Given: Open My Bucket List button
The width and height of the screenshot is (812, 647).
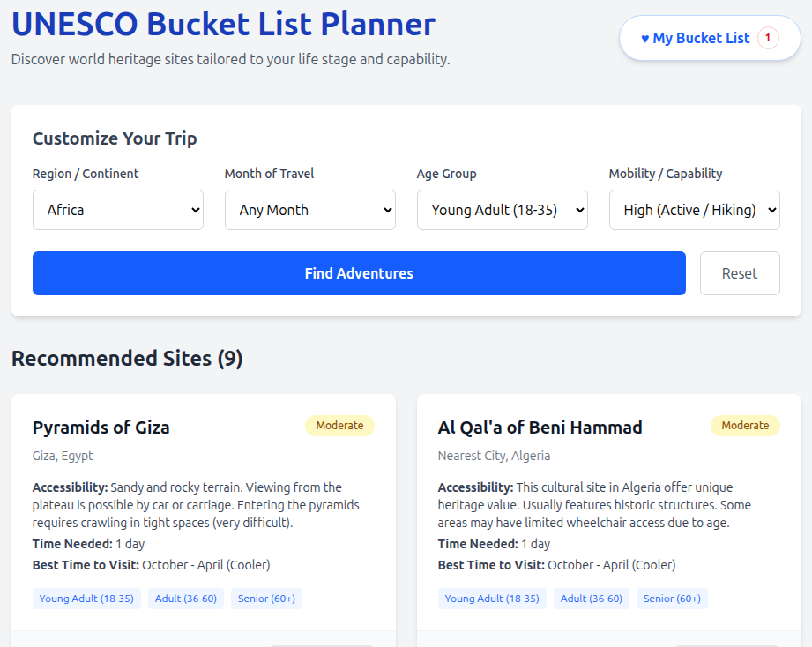Looking at the screenshot, I should click(696, 38).
